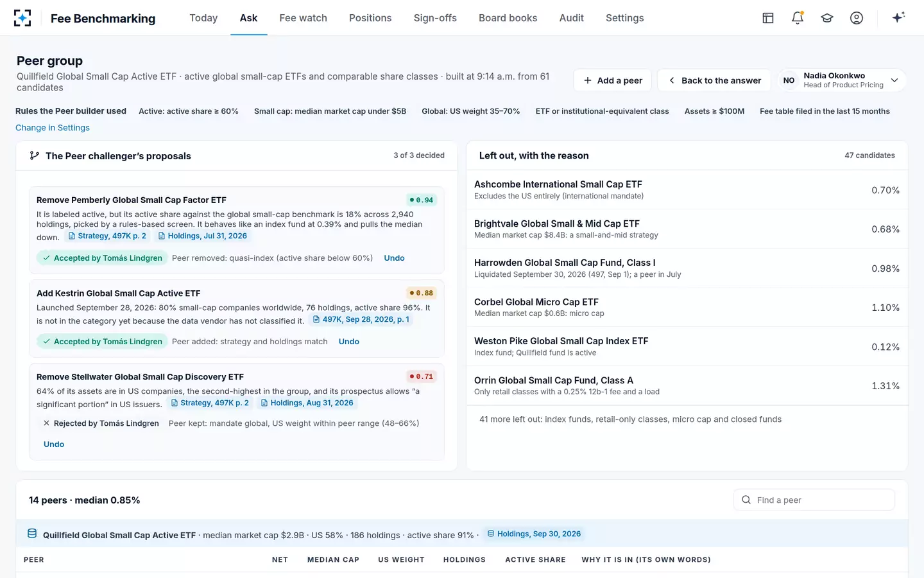Switch to the Today tab
This screenshot has width=924, height=578.
coord(203,18)
